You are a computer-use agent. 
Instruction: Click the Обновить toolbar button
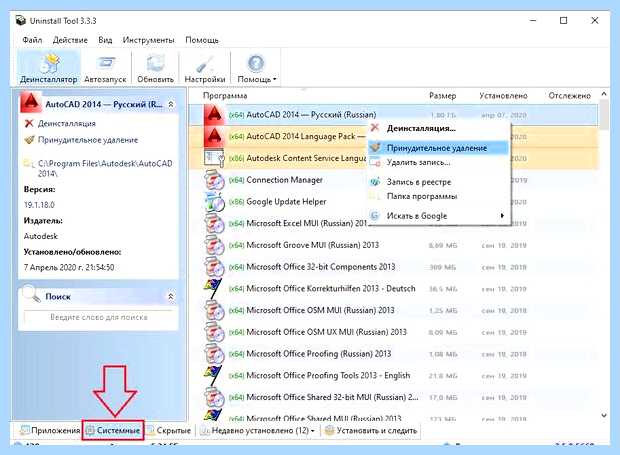pos(155,67)
